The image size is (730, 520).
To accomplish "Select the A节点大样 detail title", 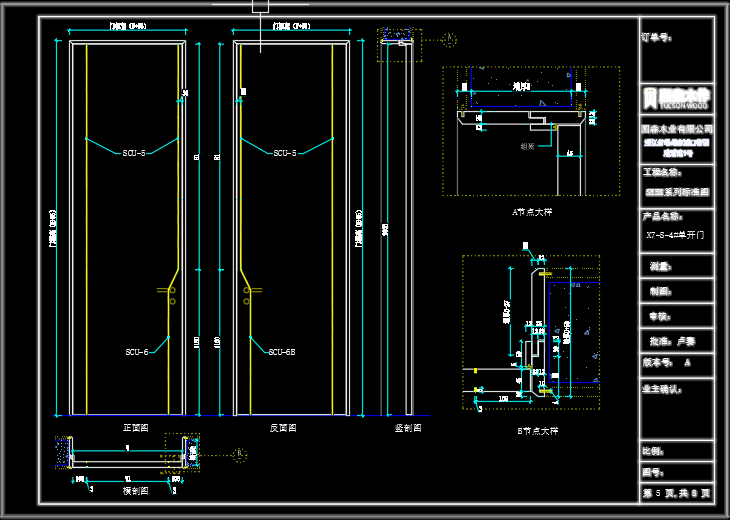I will click(x=532, y=212).
